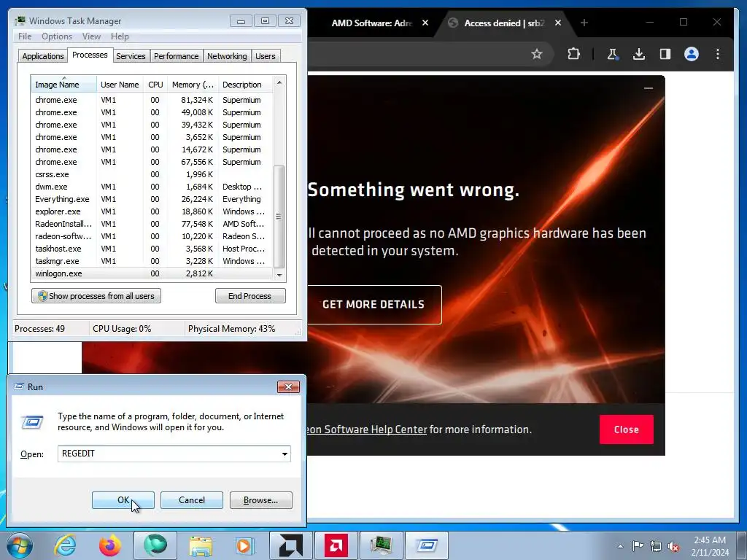This screenshot has height=560, width=747.
Task: Click the muted volume tray icon
Action: point(673,546)
